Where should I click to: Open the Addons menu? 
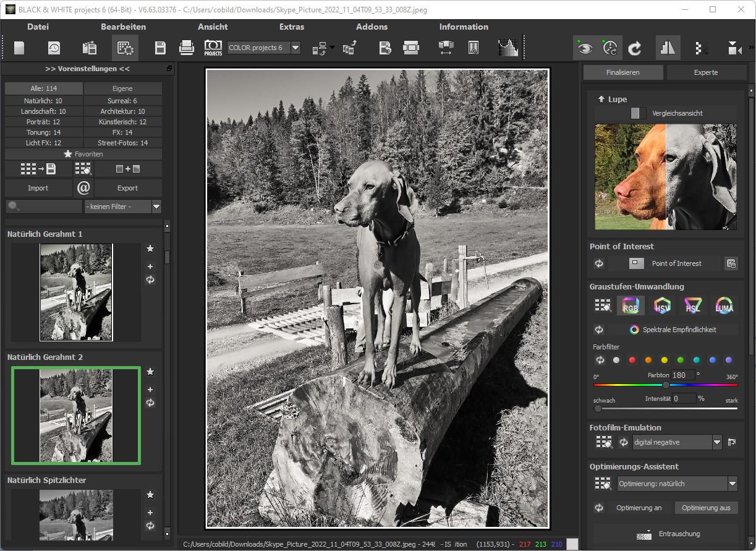372,27
